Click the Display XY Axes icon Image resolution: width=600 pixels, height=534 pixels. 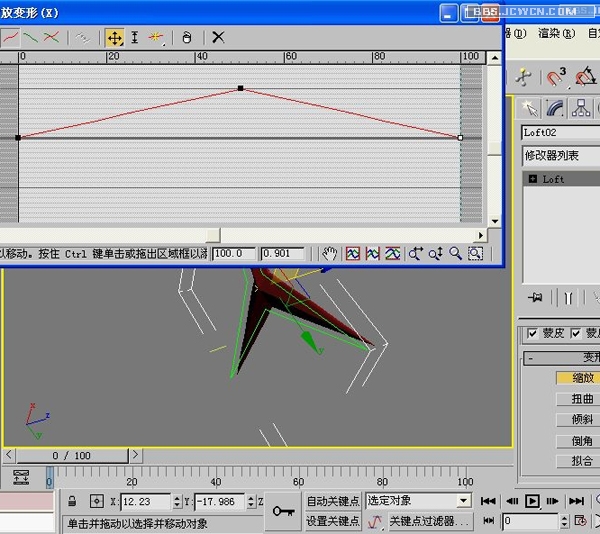point(51,37)
